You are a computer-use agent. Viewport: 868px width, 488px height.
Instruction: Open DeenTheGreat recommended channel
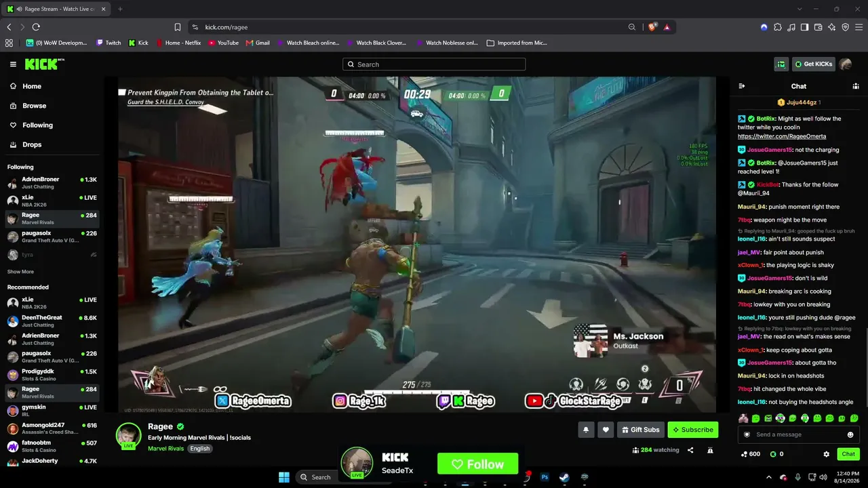click(52, 321)
